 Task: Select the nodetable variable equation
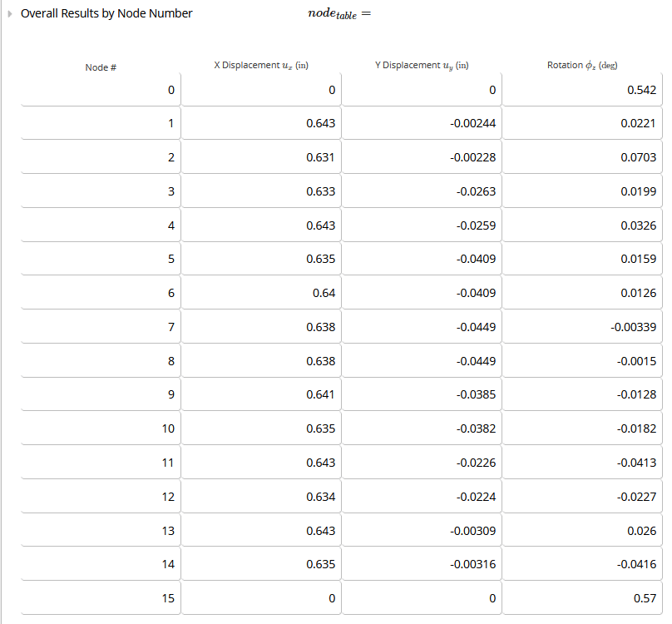339,13
